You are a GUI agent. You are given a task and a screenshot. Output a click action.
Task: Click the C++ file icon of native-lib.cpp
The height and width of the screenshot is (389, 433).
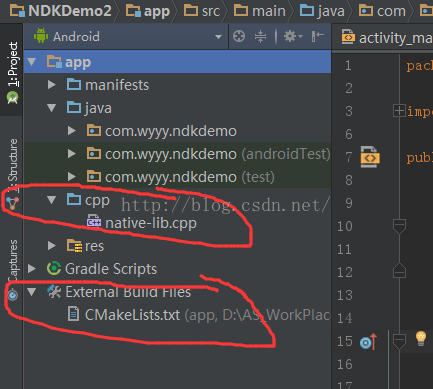pos(94,221)
